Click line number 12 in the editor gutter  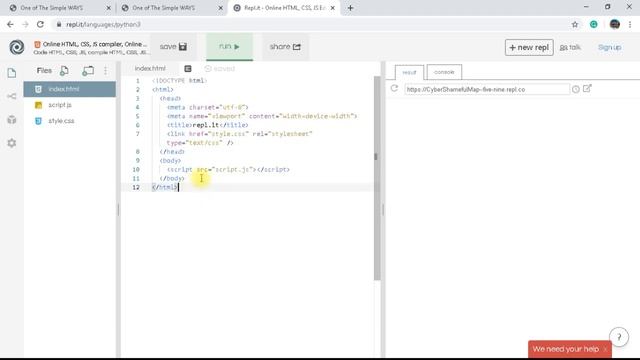tap(136, 187)
